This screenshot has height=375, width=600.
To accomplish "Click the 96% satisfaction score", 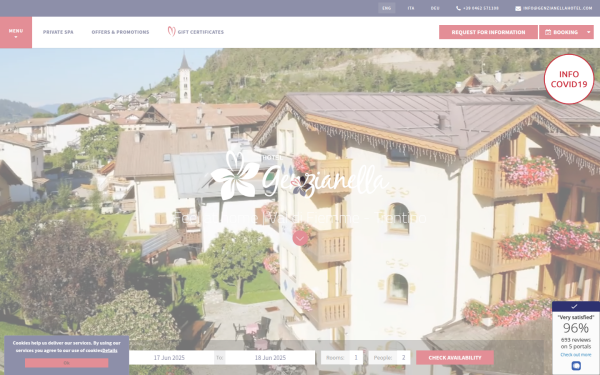I will pos(576,328).
